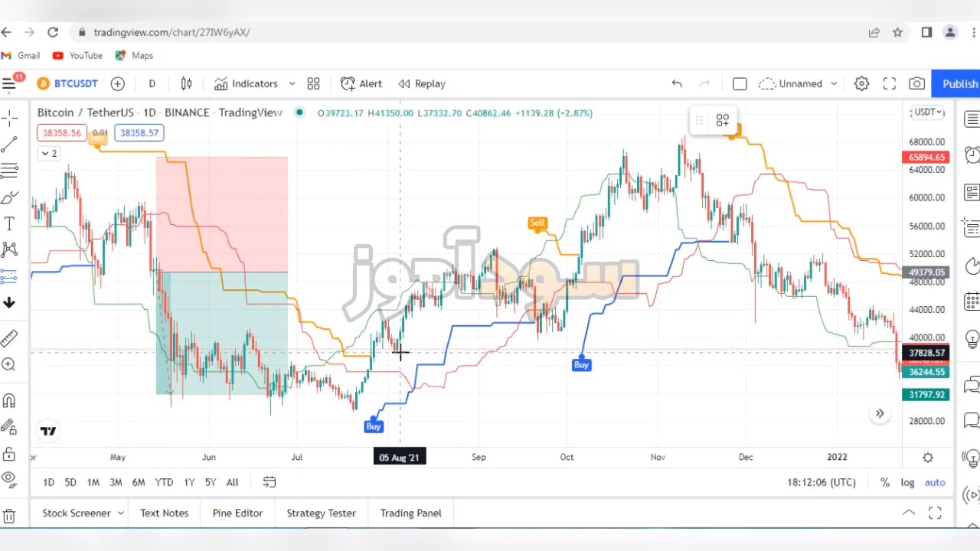This screenshot has height=551, width=980.
Task: Select the brush drawing tool
Action: [x=9, y=197]
